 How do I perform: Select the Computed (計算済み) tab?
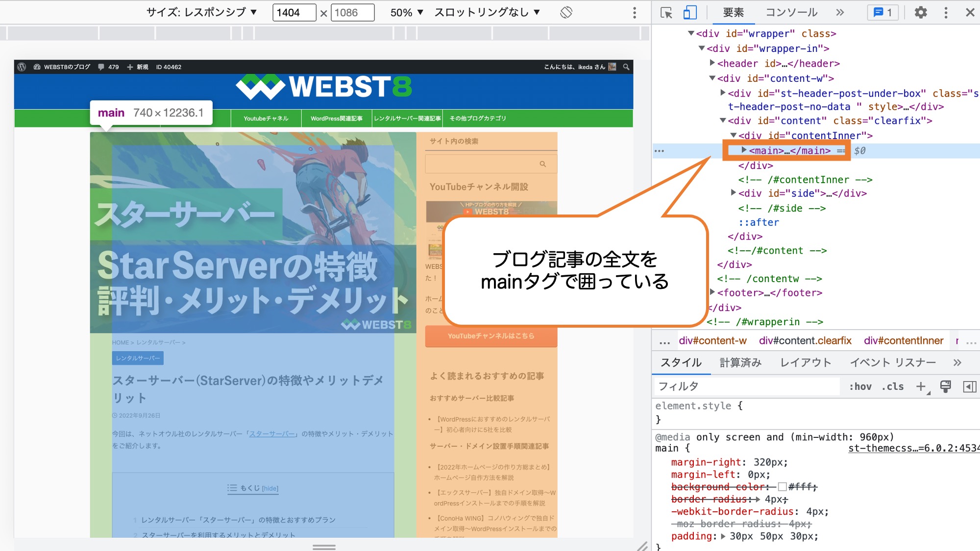740,362
